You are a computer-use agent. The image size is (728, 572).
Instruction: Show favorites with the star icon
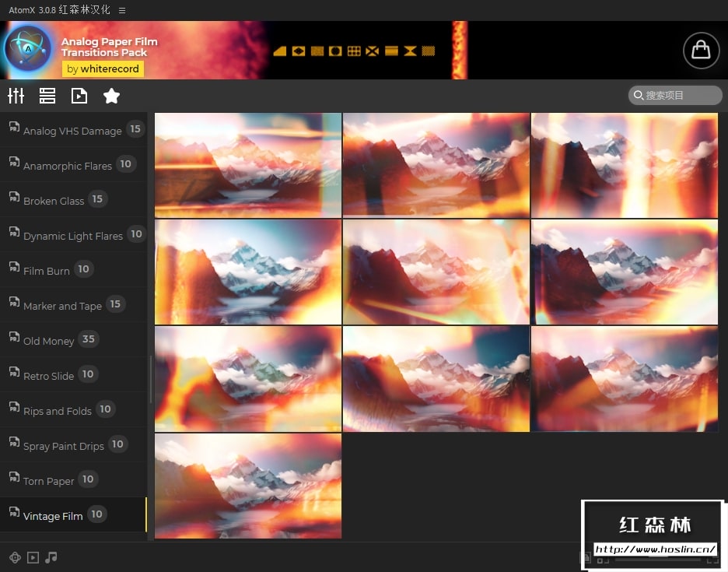coord(111,96)
